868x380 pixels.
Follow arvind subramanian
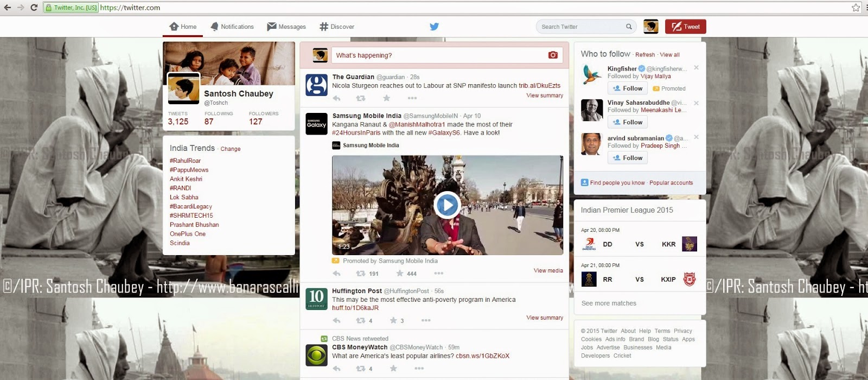point(628,158)
